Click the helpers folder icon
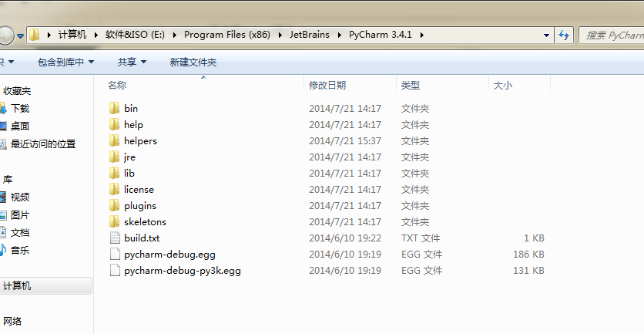 [115, 140]
